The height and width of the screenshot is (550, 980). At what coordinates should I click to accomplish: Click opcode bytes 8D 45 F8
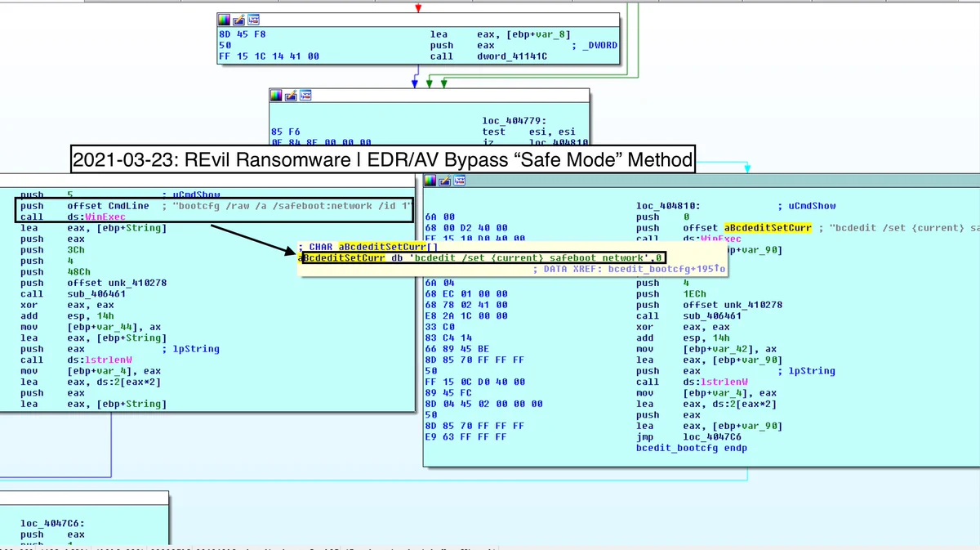242,34
